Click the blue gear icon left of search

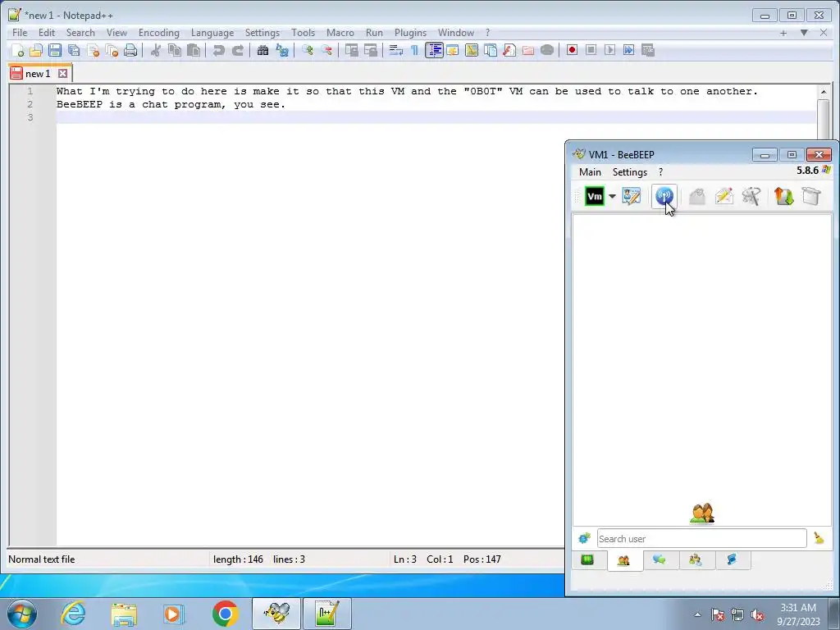584,538
